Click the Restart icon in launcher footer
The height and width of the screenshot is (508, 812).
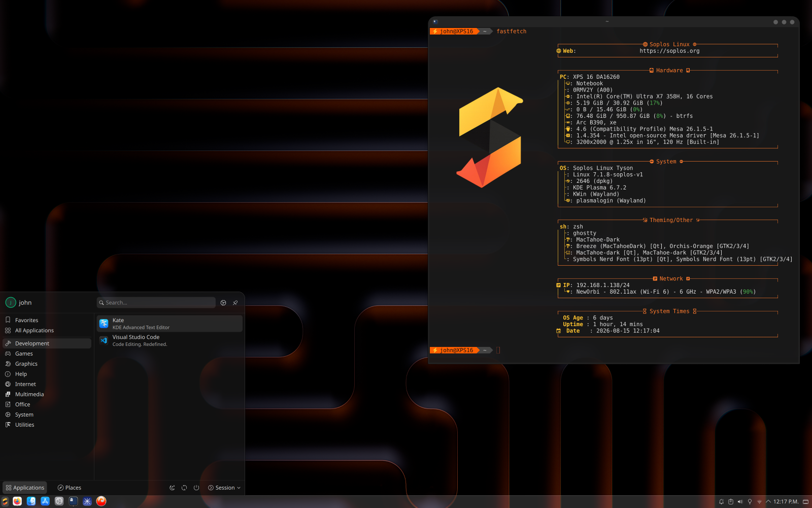(x=184, y=488)
